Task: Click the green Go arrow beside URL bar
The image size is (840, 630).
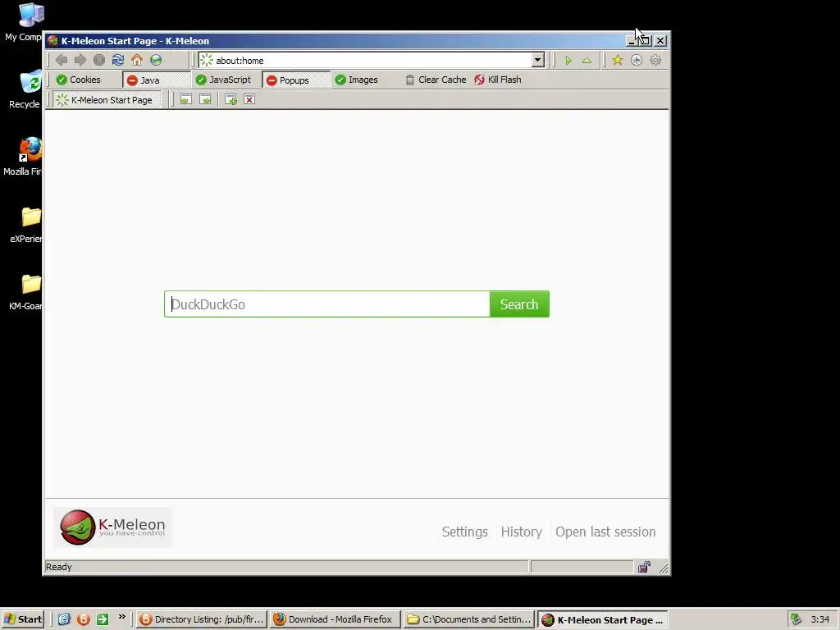Action: tap(568, 60)
